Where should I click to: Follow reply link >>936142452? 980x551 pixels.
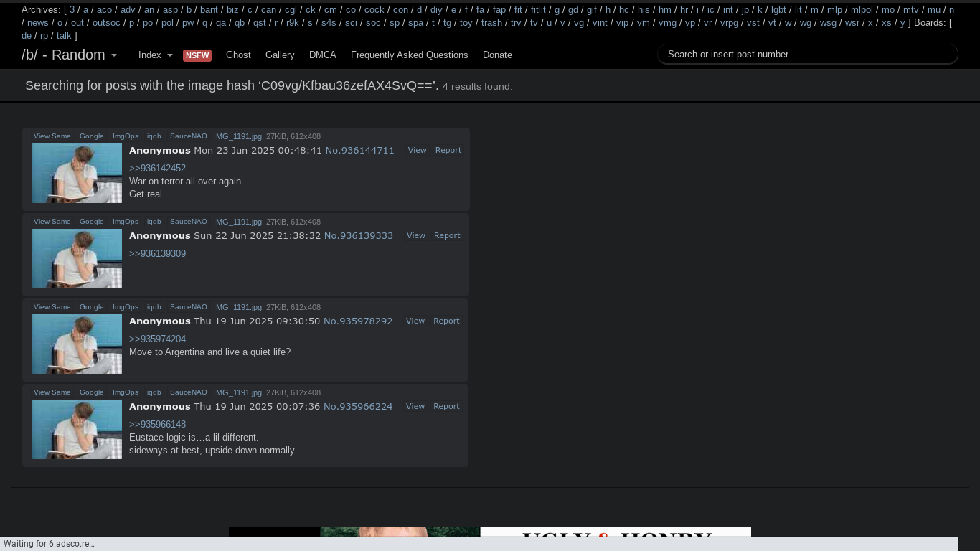tap(157, 169)
